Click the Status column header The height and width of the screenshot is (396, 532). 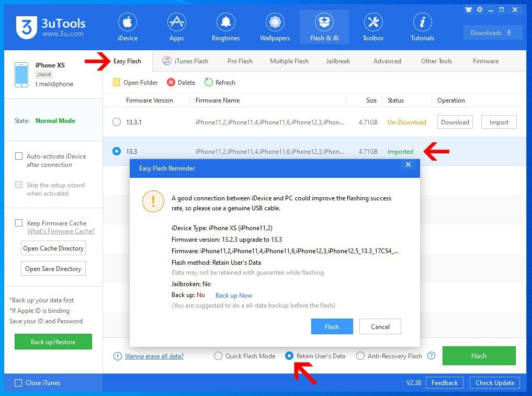click(395, 100)
